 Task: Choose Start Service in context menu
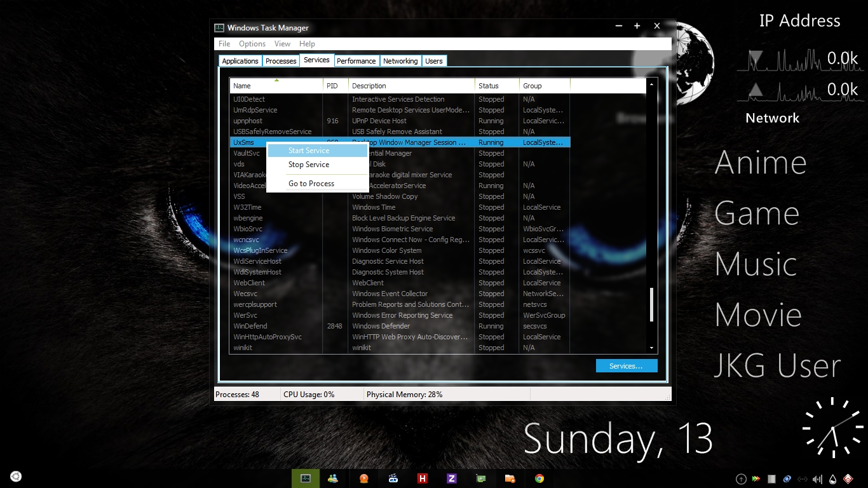[x=318, y=151]
